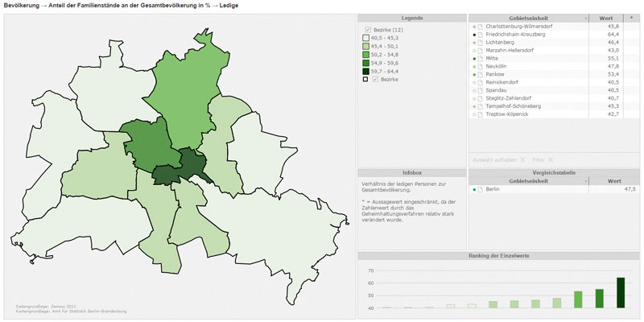
Task: Click the document icon next to Pankow
Action: tap(480, 74)
